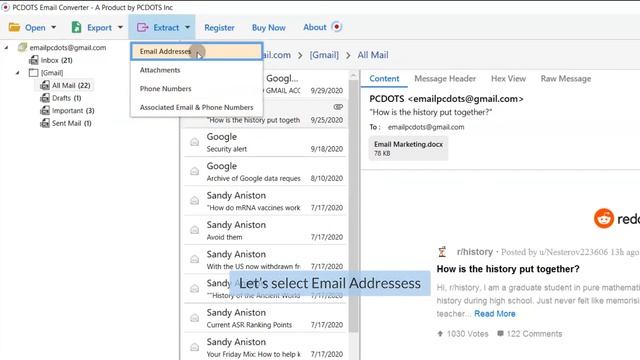The height and width of the screenshot is (360, 640).
Task: Choose Phone Numbers in Extract menu
Action: (196, 89)
